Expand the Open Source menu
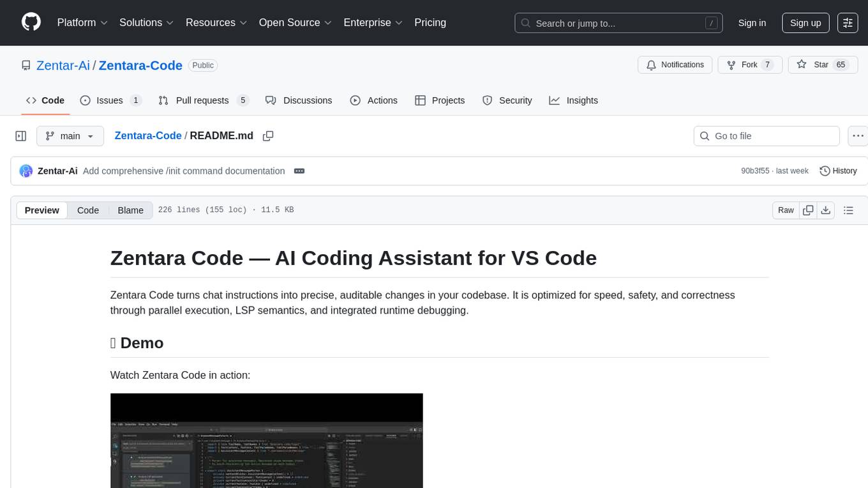Viewport: 868px width, 488px height. coord(295,22)
